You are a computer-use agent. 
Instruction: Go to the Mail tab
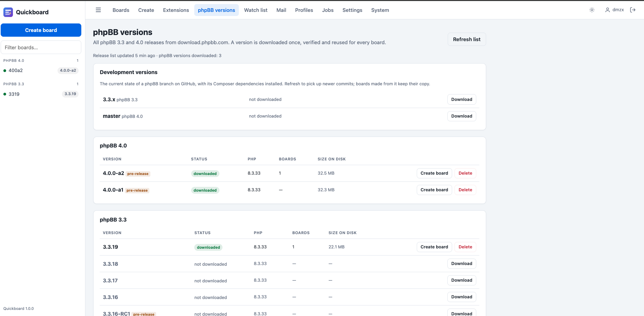281,10
